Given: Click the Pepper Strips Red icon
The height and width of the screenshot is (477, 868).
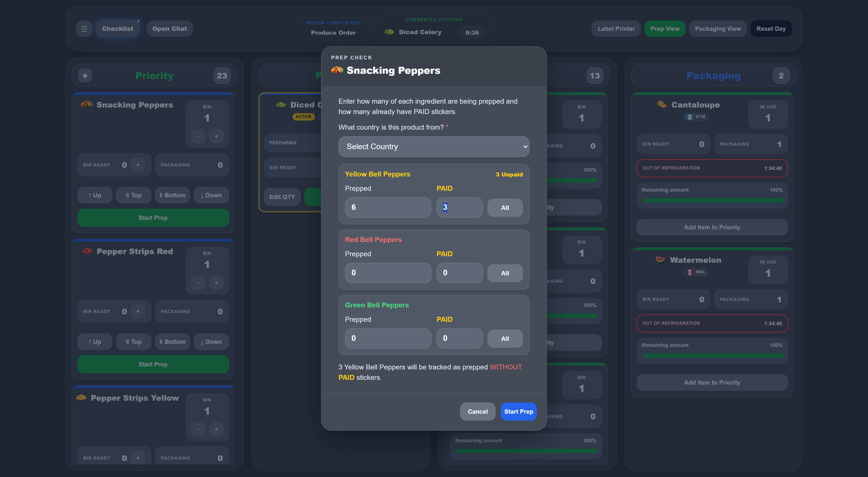Looking at the screenshot, I should coord(87,251).
